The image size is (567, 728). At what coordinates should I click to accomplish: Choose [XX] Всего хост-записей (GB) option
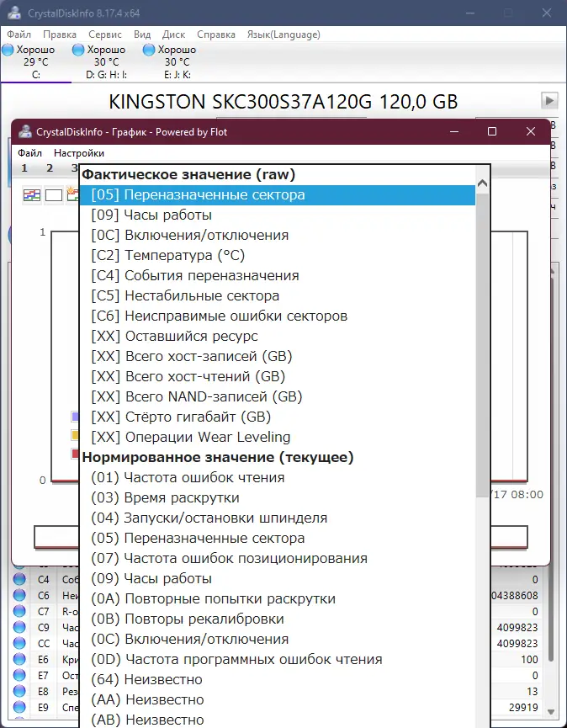(x=278, y=357)
